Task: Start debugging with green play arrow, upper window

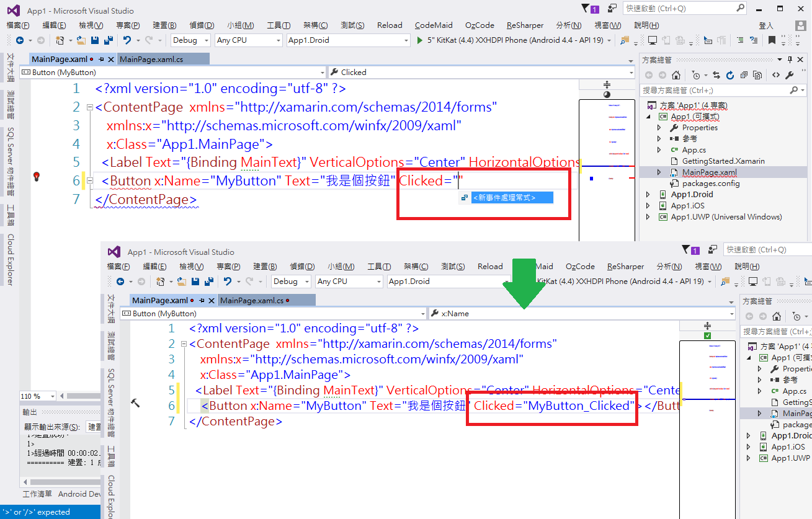Action: click(x=419, y=40)
